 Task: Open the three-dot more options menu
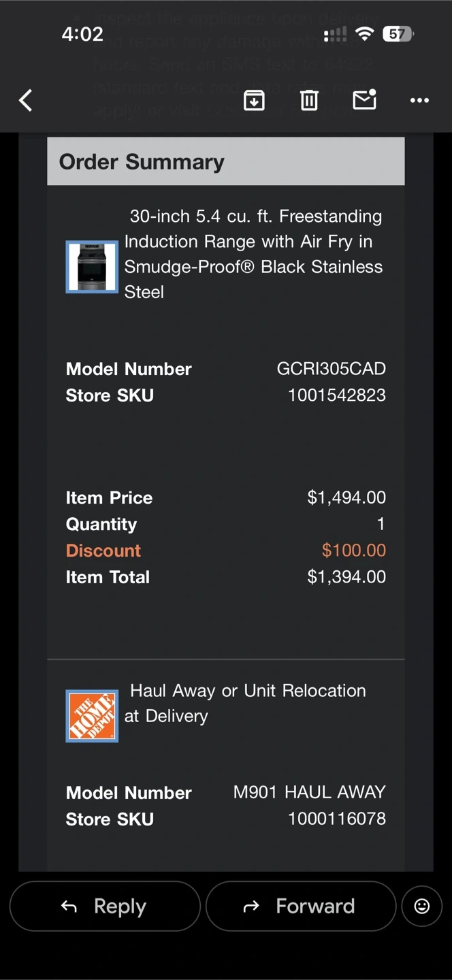(x=419, y=101)
